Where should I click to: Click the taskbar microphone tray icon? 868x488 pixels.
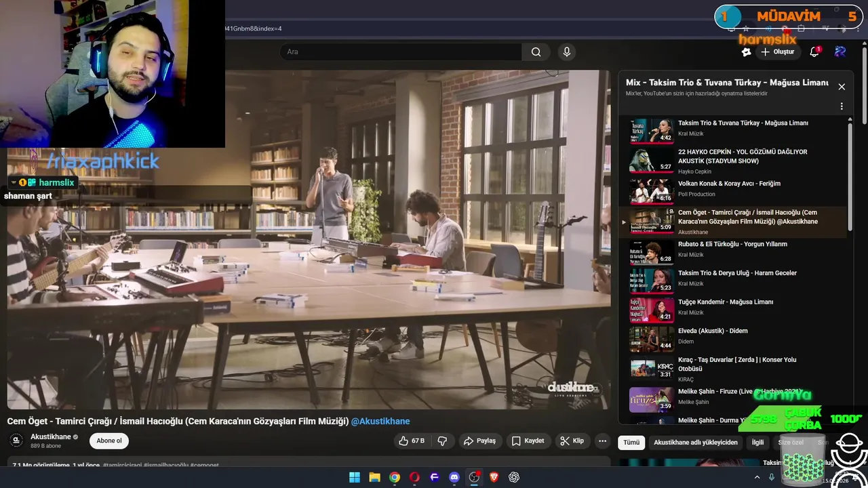771,477
